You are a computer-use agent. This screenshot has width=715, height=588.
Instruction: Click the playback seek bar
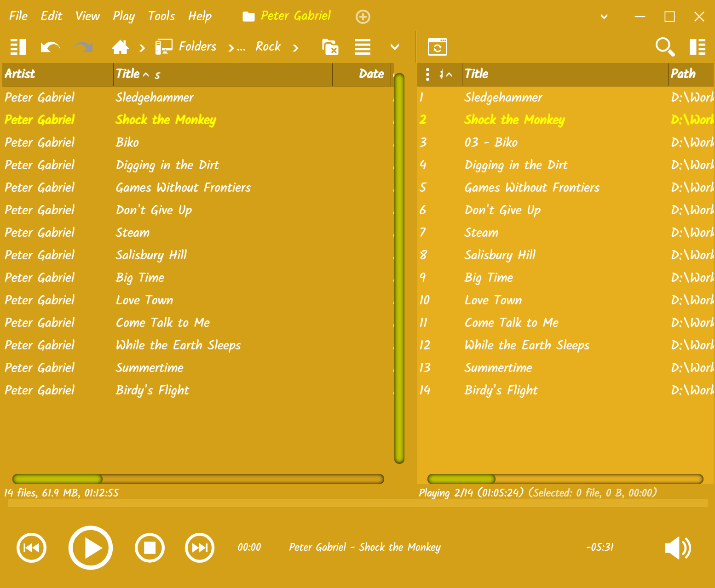pyautogui.click(x=357, y=503)
